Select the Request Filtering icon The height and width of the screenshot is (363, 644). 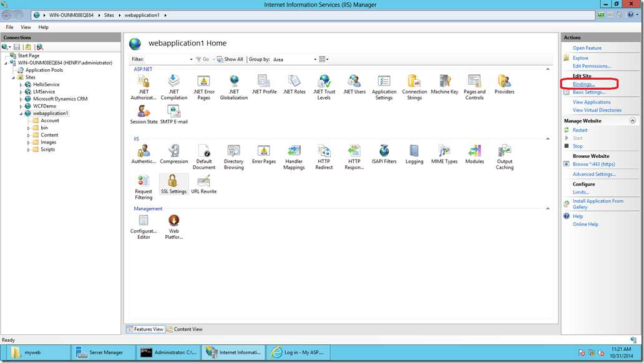(x=144, y=187)
